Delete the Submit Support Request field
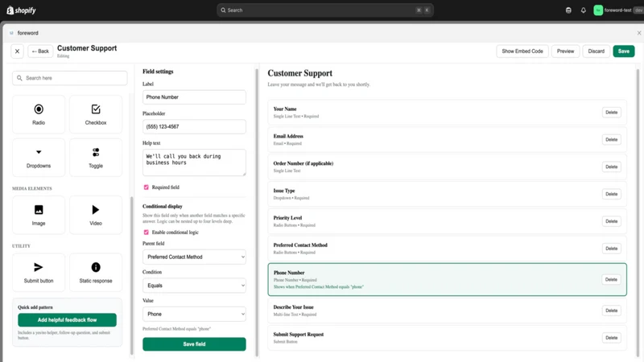Viewport: 644px width, 362px height. (x=611, y=338)
